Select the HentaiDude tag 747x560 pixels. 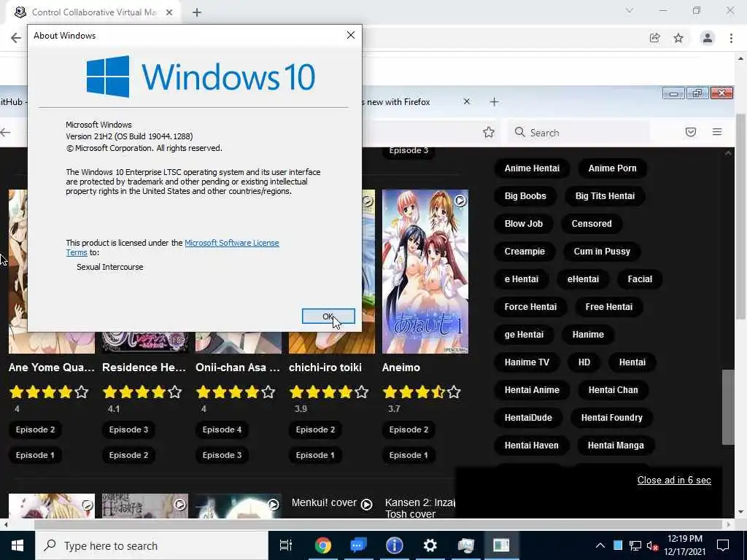(528, 418)
